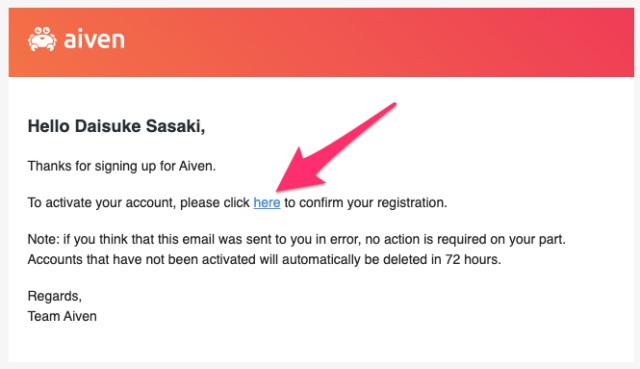Open the "here" activation link
Screen dimensions: 640x369
coord(267,202)
